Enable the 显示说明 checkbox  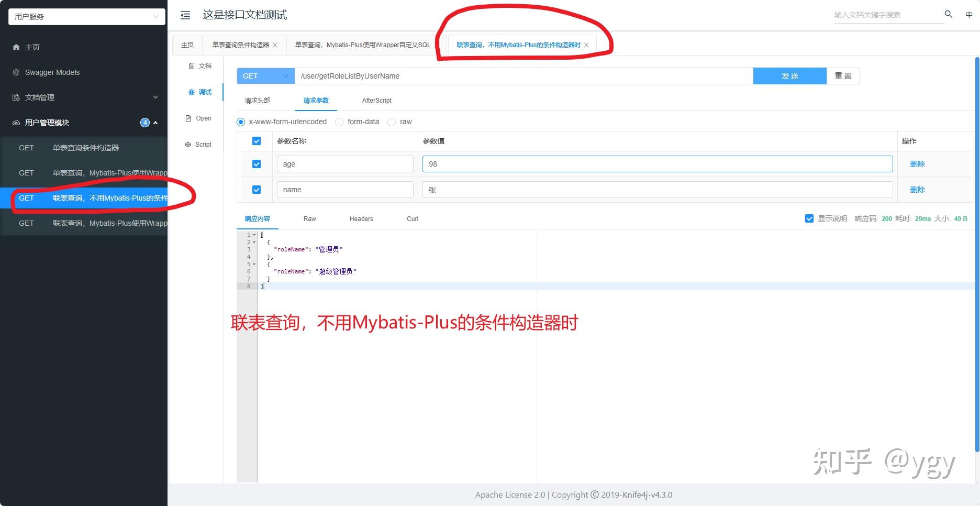(x=809, y=218)
